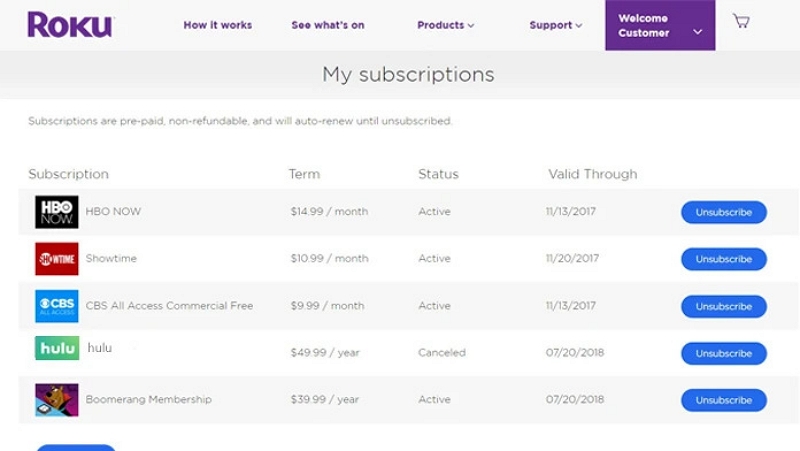Click the HBO NOW subscription name
The height and width of the screenshot is (451, 800).
(x=113, y=212)
